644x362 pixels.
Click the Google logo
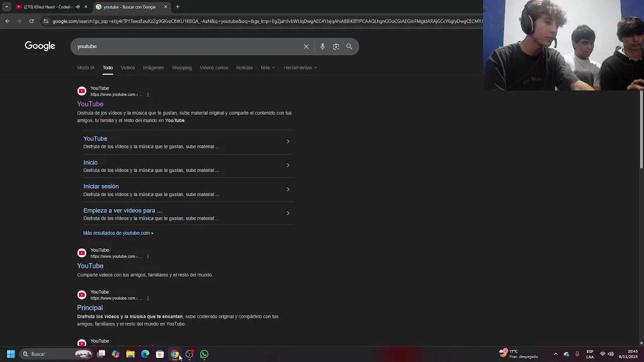click(40, 46)
